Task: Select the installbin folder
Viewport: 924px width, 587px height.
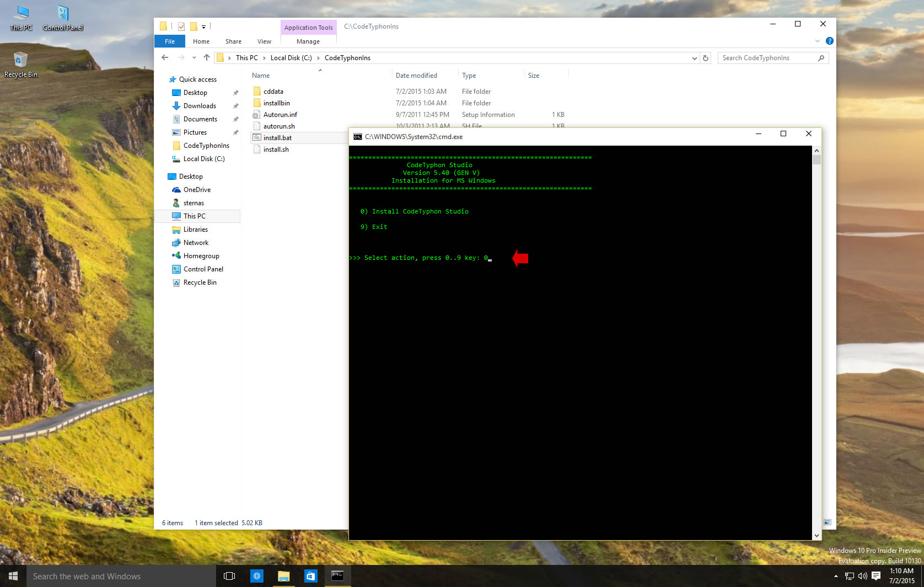Action: click(276, 103)
